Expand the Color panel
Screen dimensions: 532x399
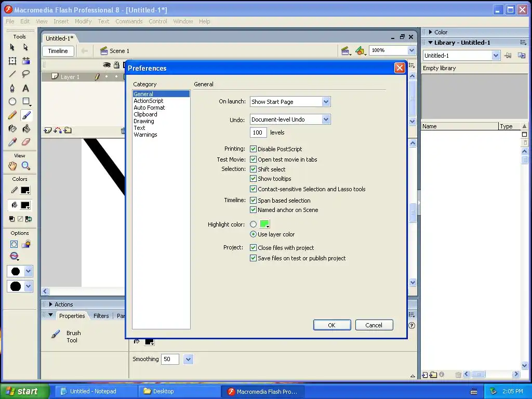click(x=430, y=32)
